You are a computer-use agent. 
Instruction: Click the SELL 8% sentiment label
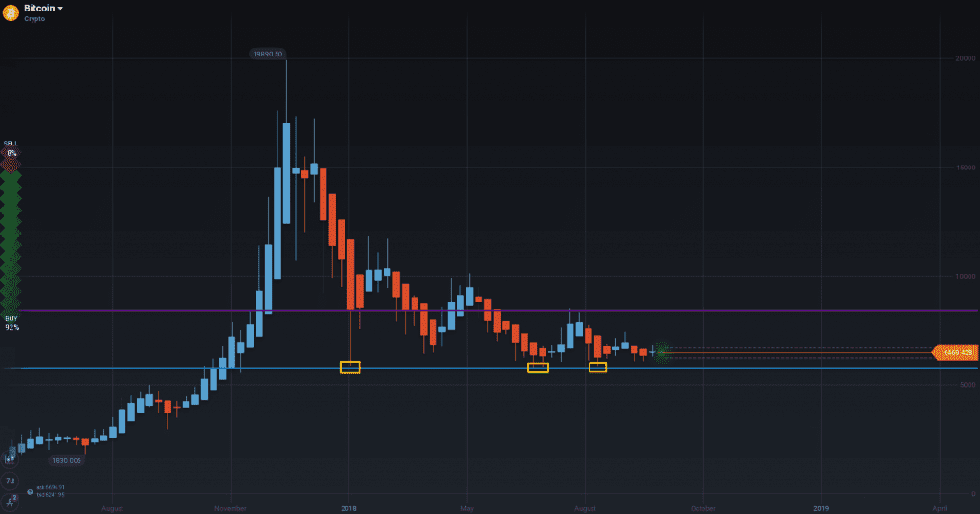point(11,148)
